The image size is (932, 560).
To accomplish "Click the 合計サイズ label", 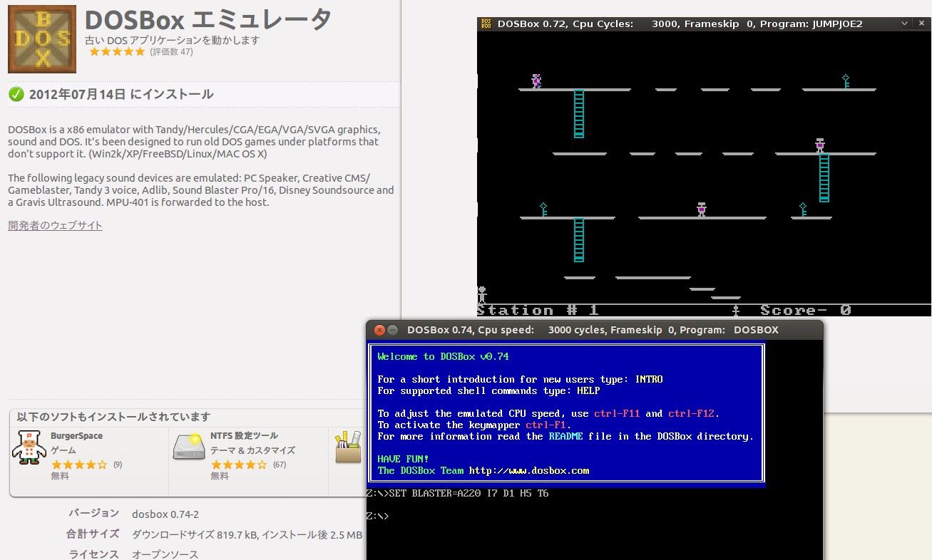I will tap(93, 534).
